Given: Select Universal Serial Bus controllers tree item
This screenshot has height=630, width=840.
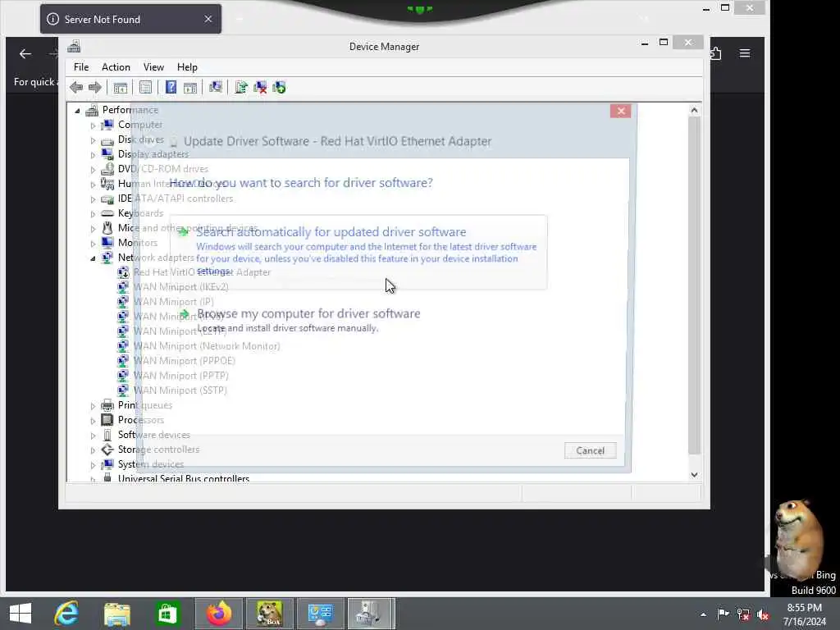Looking at the screenshot, I should coord(183,478).
